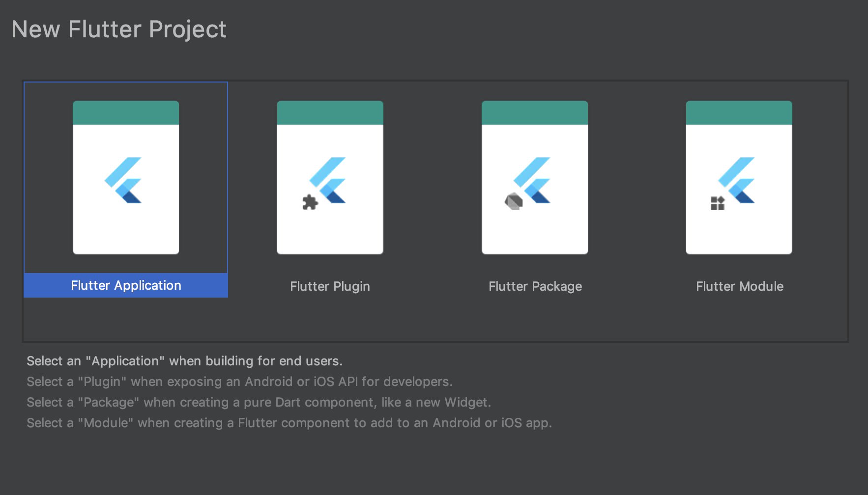Click the 'Select an "Application"' description line
Screen dimensions: 868x495
[x=184, y=361]
